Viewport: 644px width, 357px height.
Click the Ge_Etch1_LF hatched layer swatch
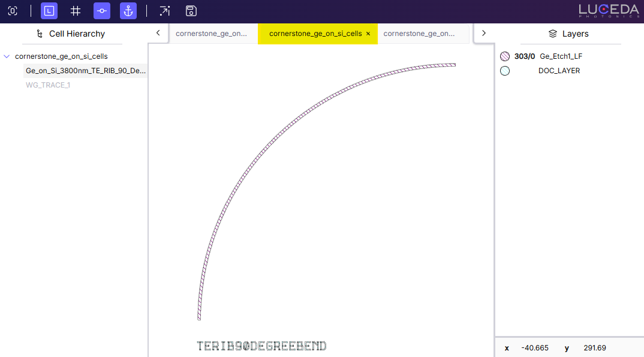[505, 56]
